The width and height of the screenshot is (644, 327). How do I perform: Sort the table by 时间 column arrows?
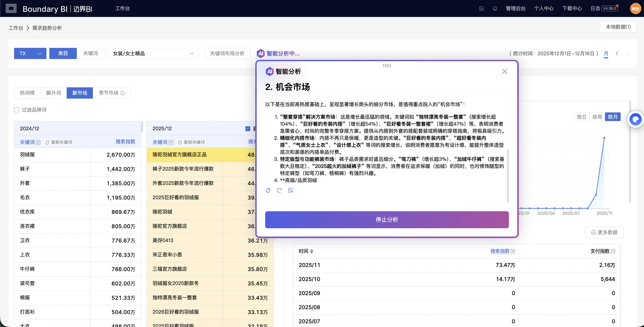[x=312, y=251]
